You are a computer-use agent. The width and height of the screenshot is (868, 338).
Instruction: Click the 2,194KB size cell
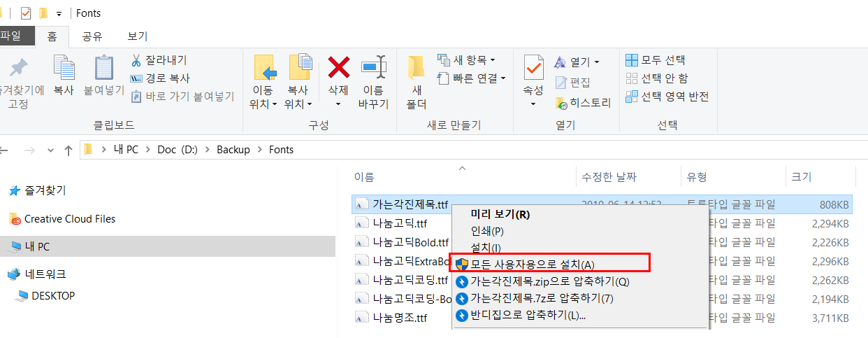pyautogui.click(x=830, y=300)
